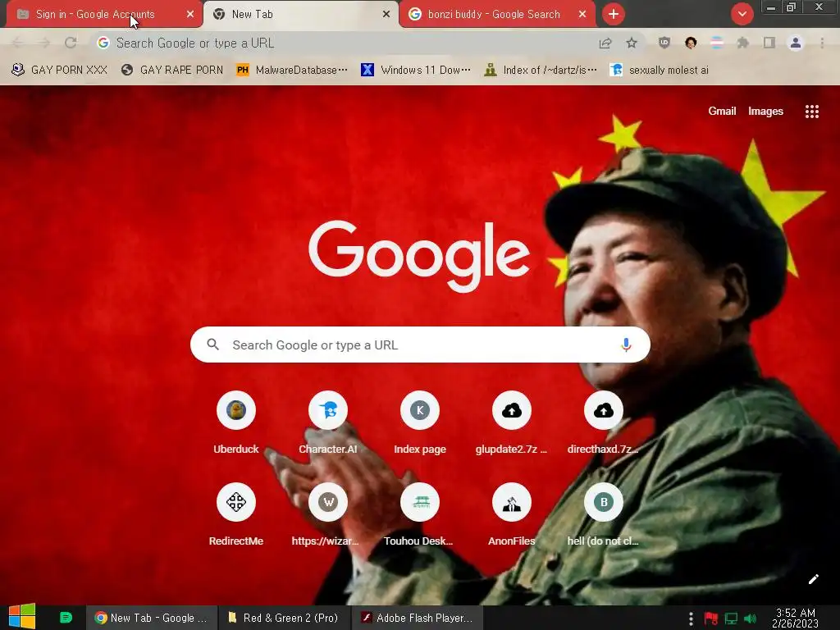Open the Uberduck shortcut
Screen dimensions: 840x630
coord(236,423)
